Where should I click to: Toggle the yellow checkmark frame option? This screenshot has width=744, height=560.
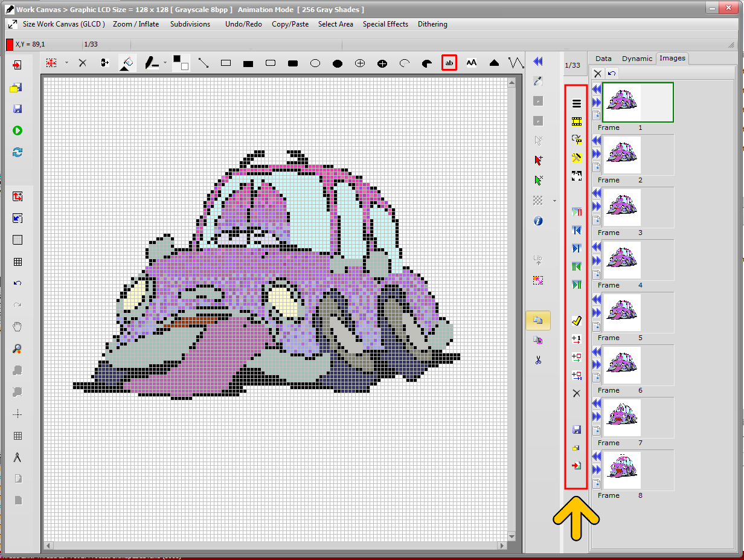pos(576,321)
